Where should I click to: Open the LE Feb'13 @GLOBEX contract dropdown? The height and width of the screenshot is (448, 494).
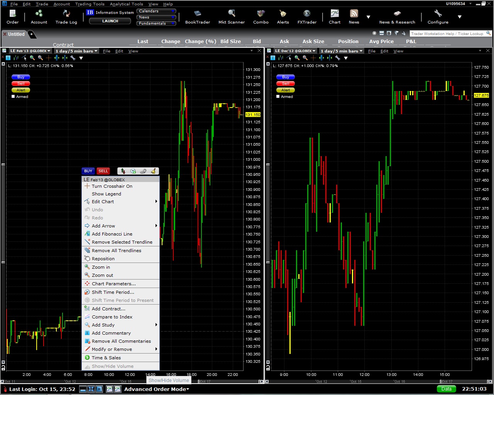pyautogui.click(x=30, y=51)
